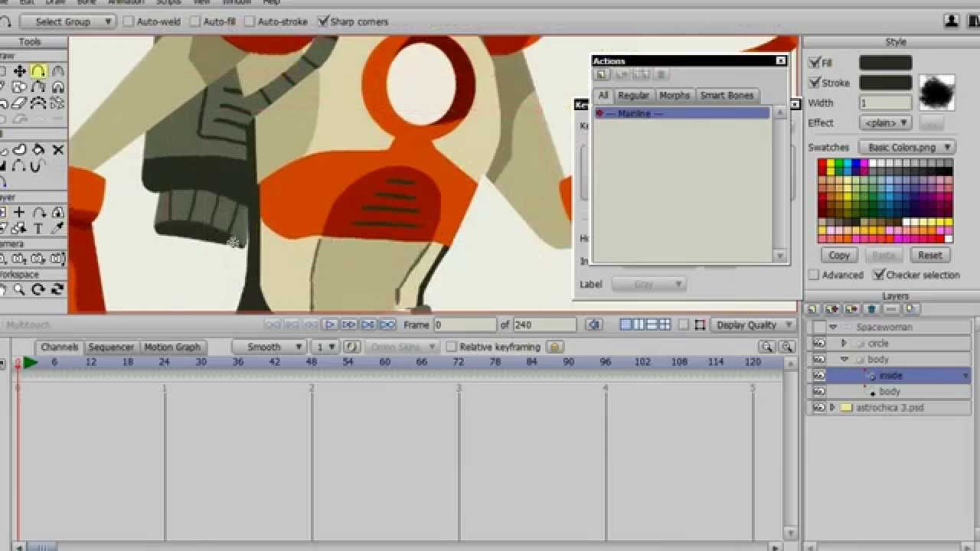
Task: Click the mute audio speaker icon
Action: (593, 324)
